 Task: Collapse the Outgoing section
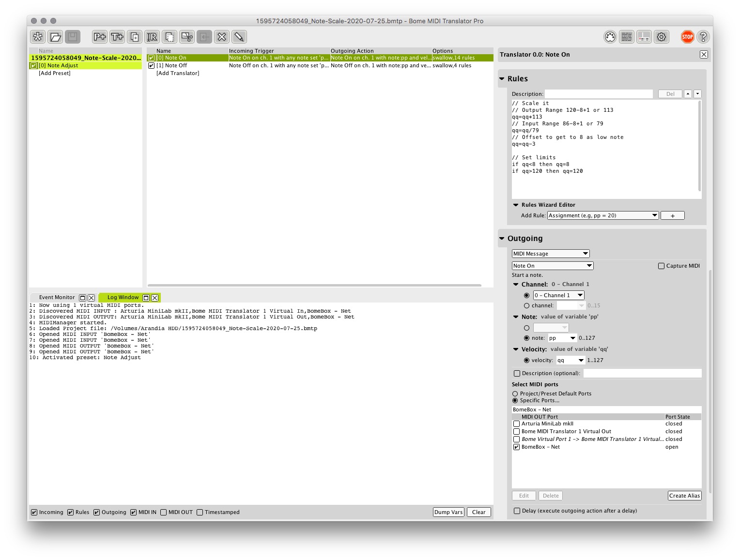[502, 239]
